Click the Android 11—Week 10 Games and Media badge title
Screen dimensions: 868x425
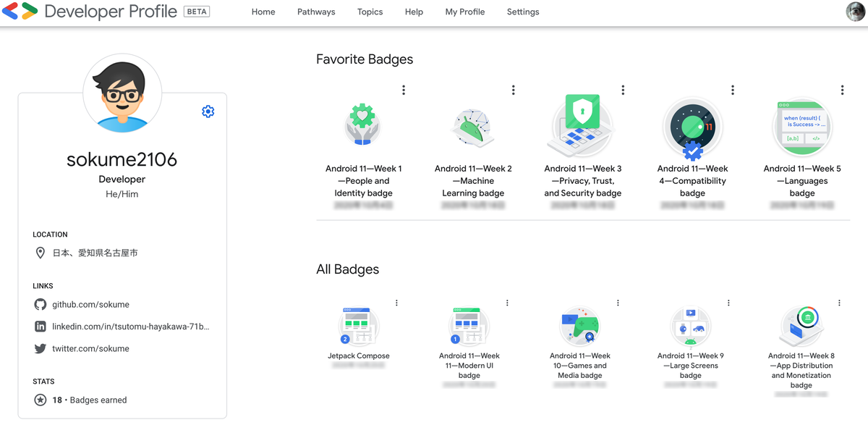(x=580, y=366)
